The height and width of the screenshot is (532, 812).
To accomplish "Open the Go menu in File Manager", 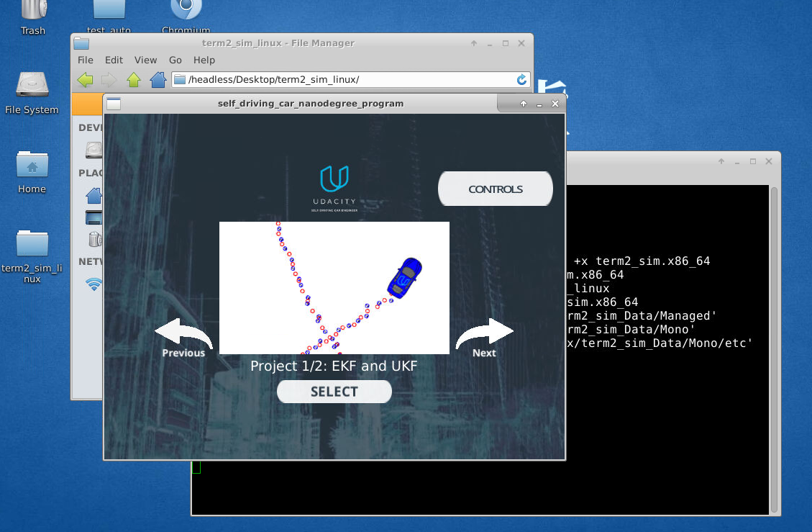I will click(x=175, y=60).
